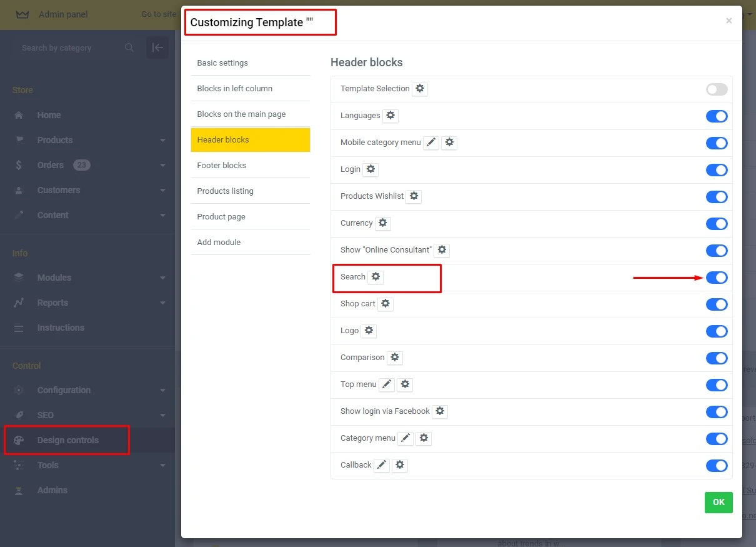Click pencil icon next to Mobile category menu
The width and height of the screenshot is (756, 547).
pyautogui.click(x=431, y=143)
